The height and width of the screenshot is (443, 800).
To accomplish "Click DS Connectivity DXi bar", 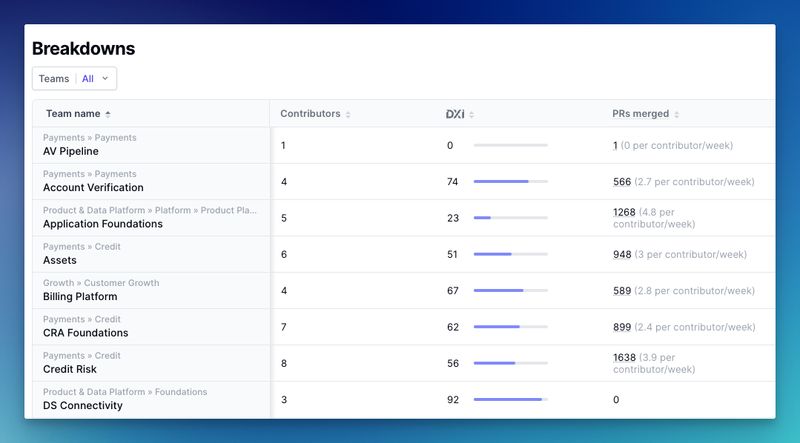I will point(511,400).
